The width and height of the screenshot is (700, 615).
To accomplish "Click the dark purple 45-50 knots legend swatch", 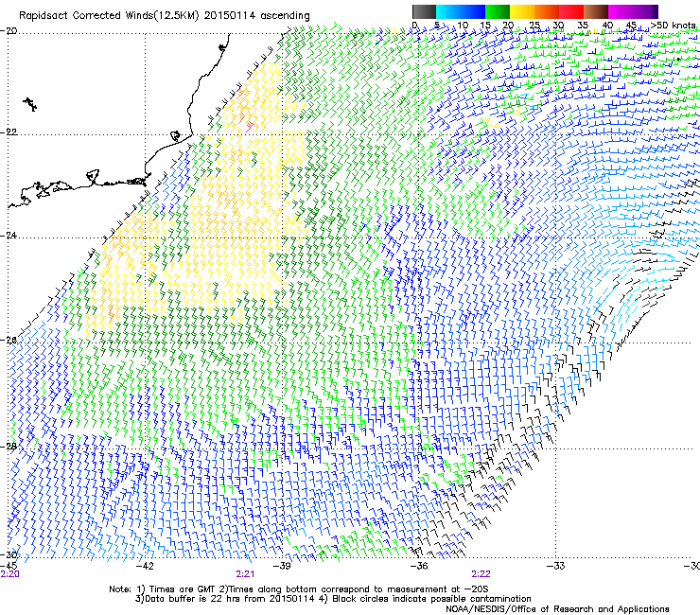I will click(x=645, y=11).
